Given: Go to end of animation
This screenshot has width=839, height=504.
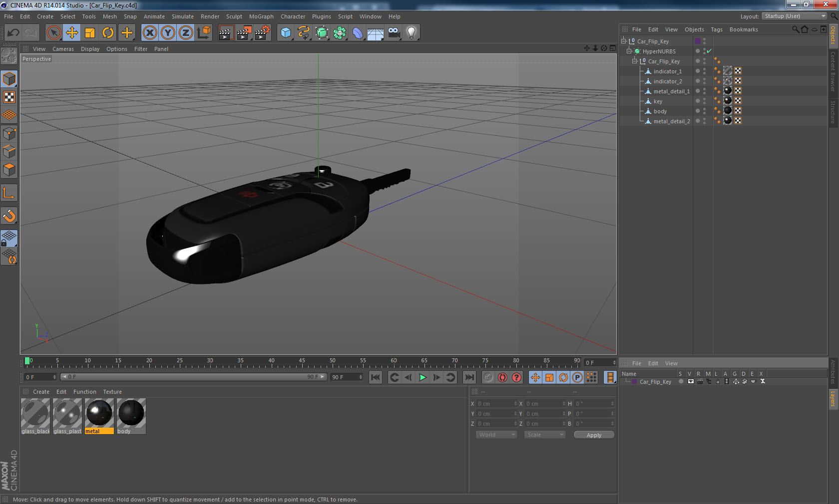Looking at the screenshot, I should click(469, 377).
